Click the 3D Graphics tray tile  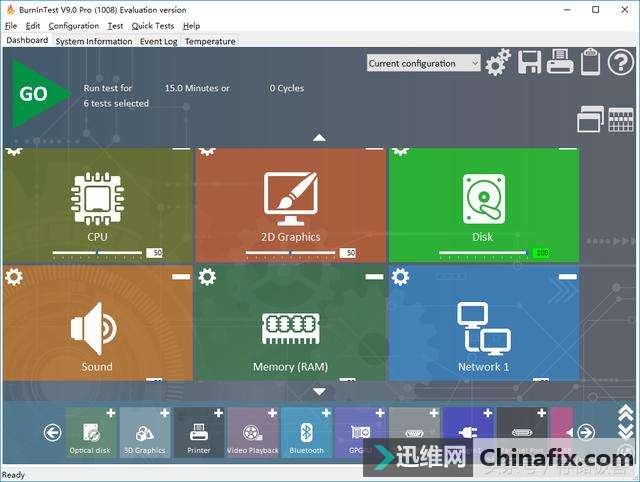pyautogui.click(x=145, y=433)
